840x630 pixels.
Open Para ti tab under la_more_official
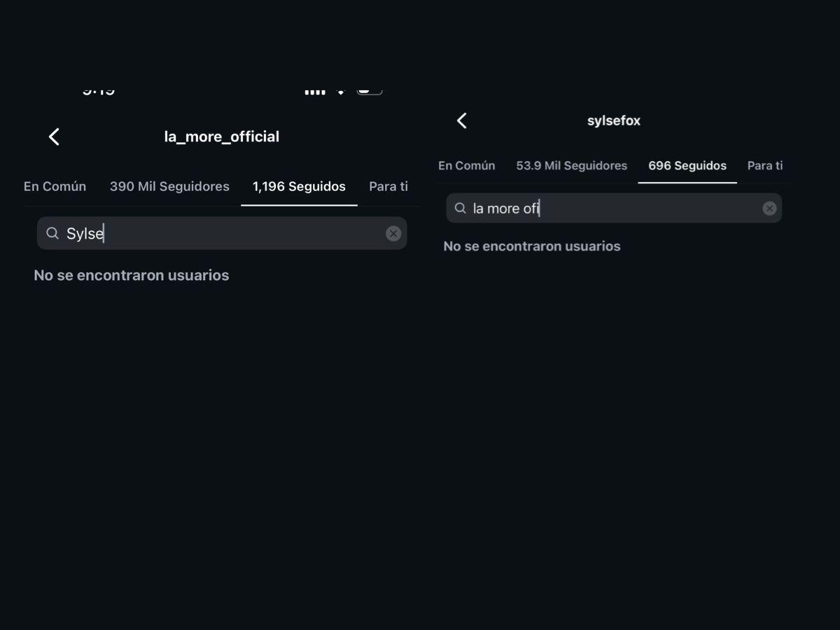click(388, 186)
